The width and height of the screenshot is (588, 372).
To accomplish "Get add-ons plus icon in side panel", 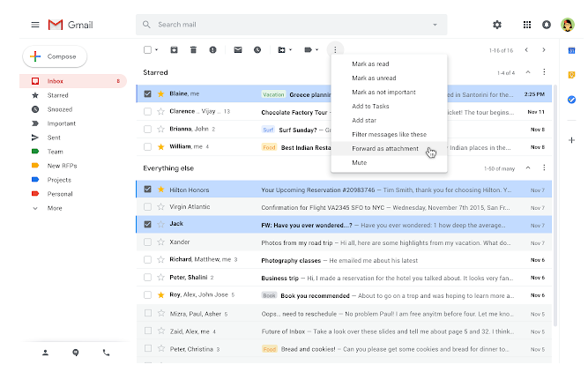I will 571,140.
